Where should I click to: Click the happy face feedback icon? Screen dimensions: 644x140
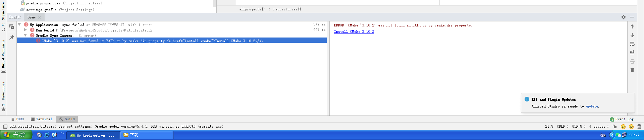tap(623, 127)
